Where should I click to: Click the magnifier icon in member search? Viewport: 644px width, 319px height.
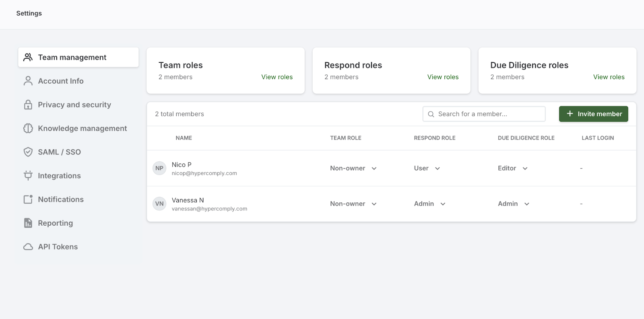[431, 114]
